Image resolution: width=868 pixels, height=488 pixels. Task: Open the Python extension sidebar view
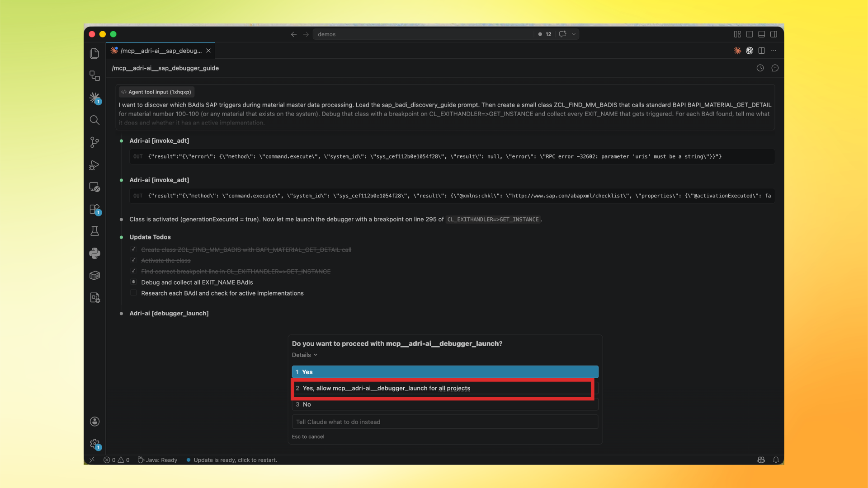tap(94, 253)
